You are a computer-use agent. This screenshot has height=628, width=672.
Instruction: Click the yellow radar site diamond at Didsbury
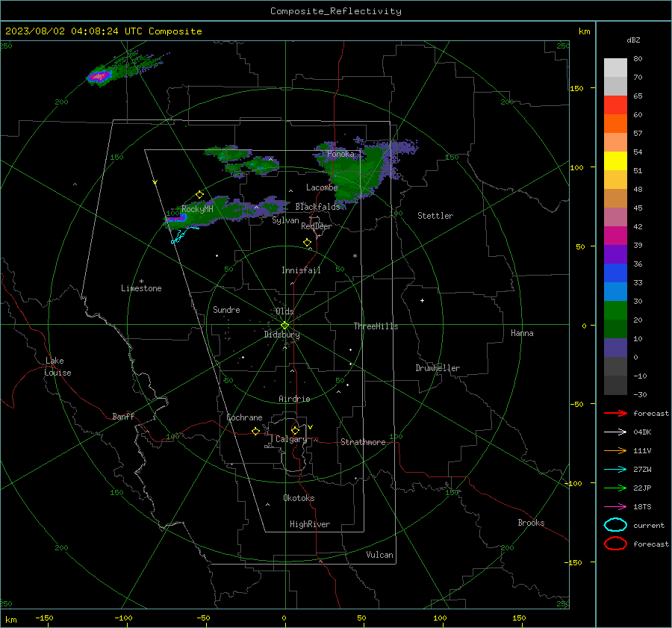284,326
